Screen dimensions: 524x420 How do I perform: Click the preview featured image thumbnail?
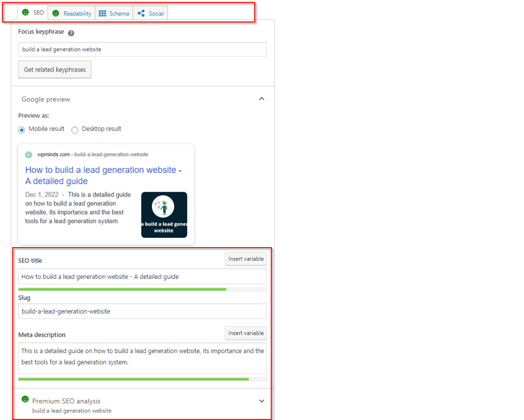click(164, 215)
